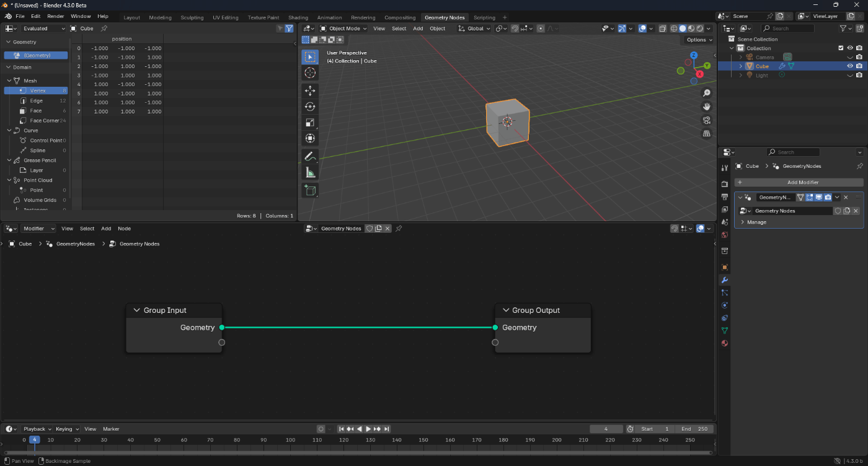
Task: Switch to the Shading workspace tab
Action: coord(298,17)
